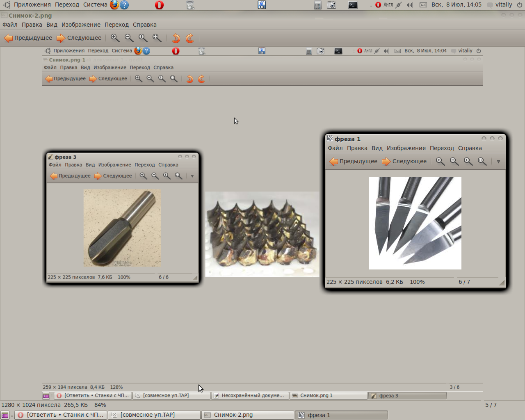Image resolution: width=525 pixels, height=420 pixels.
Task: Open the Правка menu of Снимок-2.png window
Action: (32, 25)
